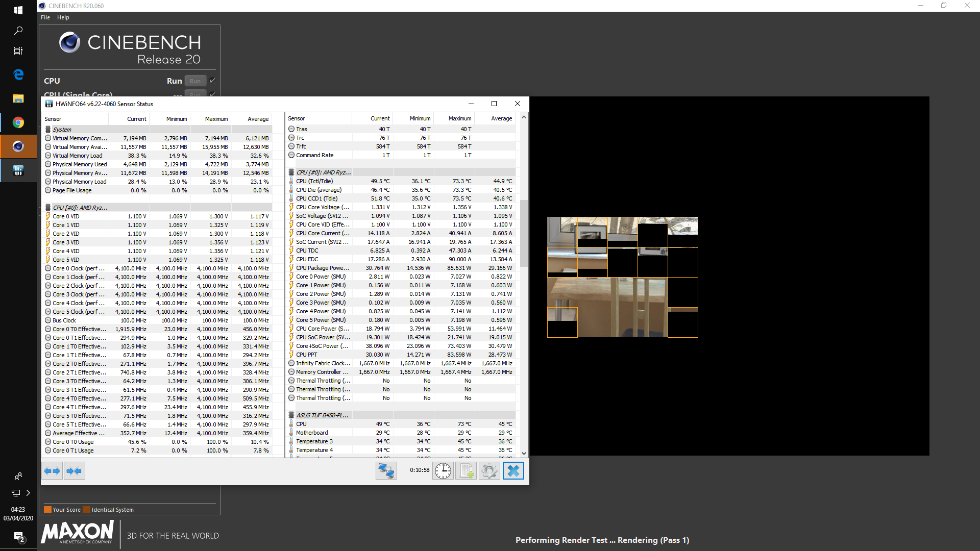The height and width of the screenshot is (551, 980).
Task: Click the right panel Average column header
Action: 495,118
